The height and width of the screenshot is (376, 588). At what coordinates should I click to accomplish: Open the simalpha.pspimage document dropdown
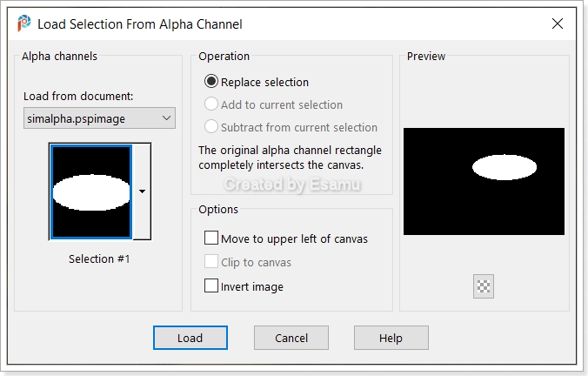(x=99, y=118)
